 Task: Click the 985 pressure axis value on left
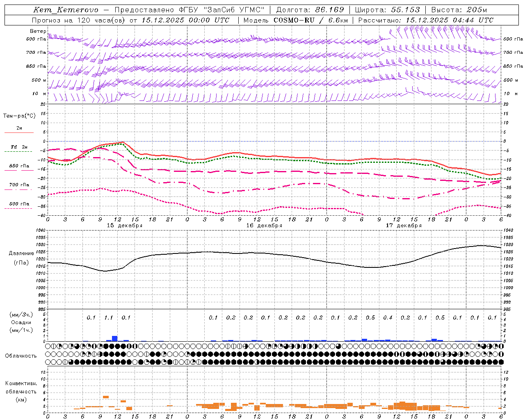[x=41, y=309]
